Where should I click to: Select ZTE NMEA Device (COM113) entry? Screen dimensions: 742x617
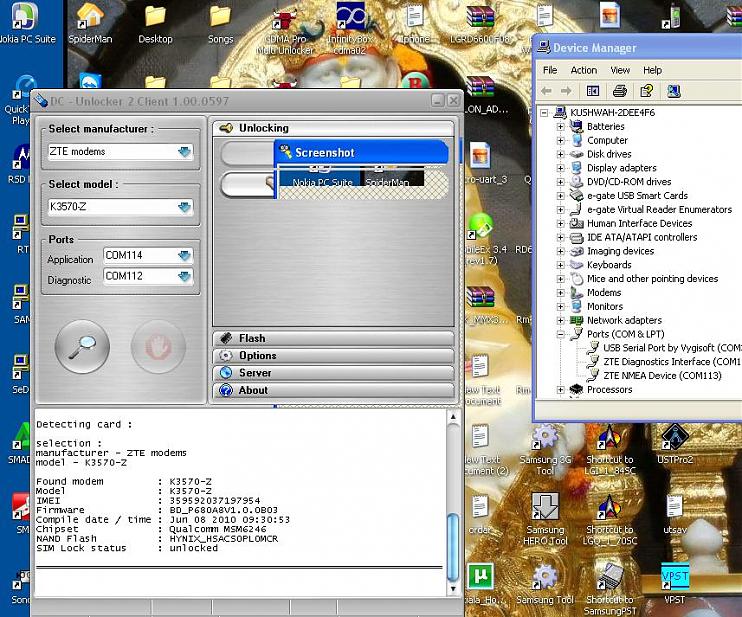click(660, 376)
